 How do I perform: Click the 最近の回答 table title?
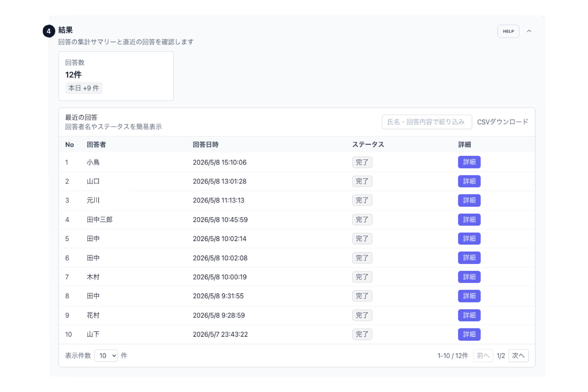pyautogui.click(x=81, y=117)
